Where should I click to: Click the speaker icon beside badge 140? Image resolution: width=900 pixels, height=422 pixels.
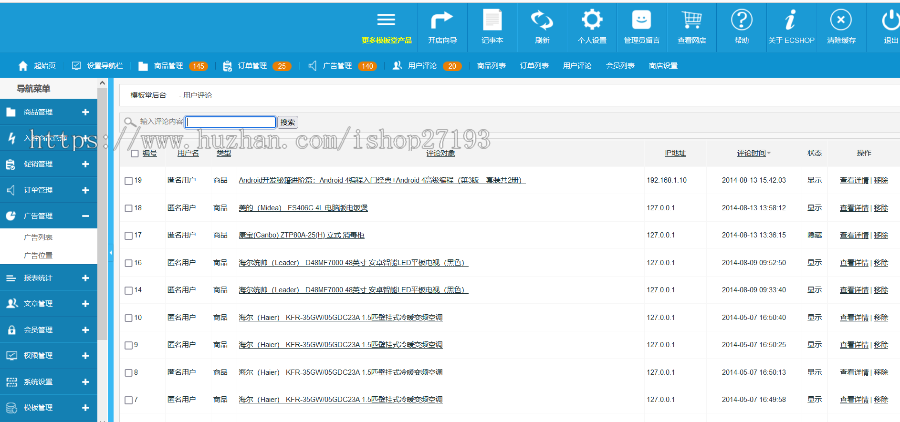pyautogui.click(x=312, y=66)
